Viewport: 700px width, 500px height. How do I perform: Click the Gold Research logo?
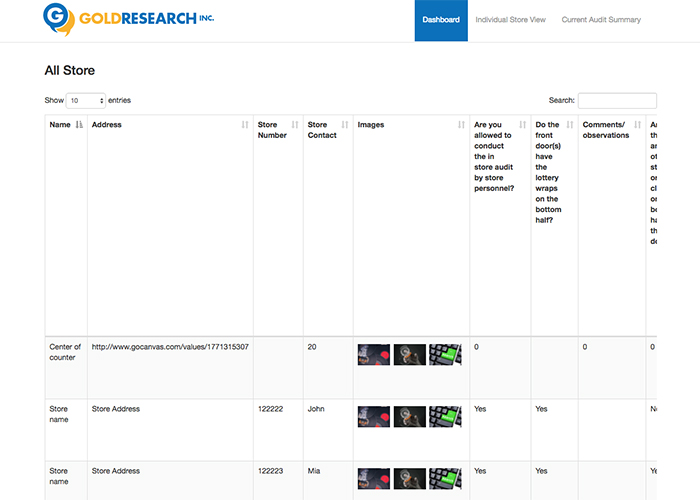pos(128,18)
